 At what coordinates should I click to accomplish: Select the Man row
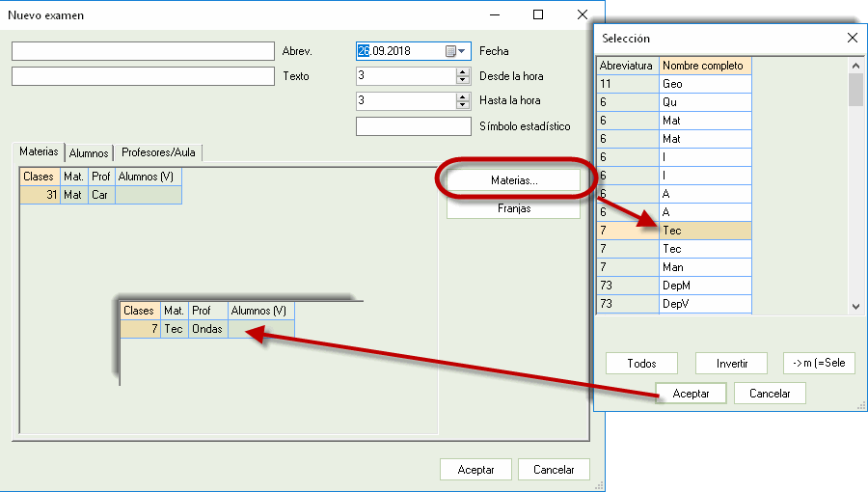[x=674, y=267]
